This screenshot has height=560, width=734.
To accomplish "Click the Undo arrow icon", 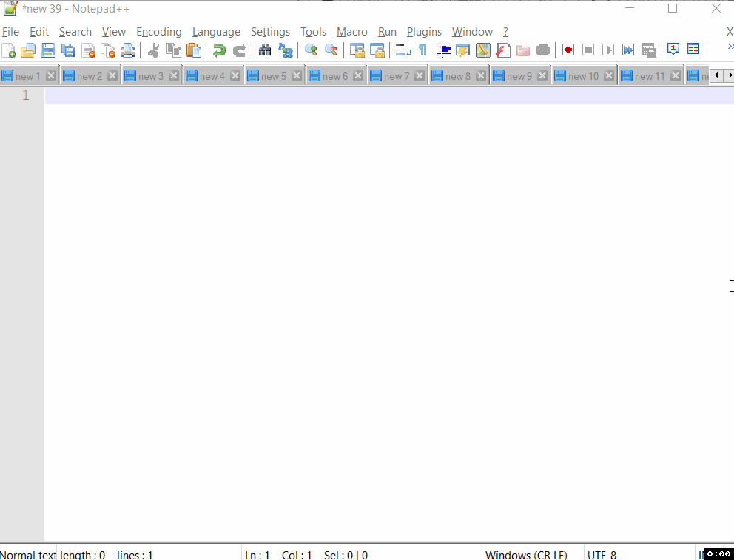I will [219, 50].
